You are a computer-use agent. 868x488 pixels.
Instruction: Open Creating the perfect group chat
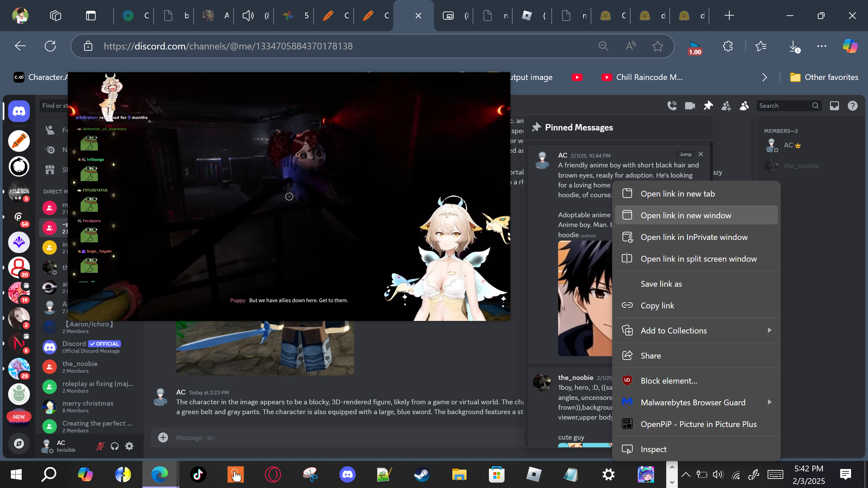coord(90,426)
